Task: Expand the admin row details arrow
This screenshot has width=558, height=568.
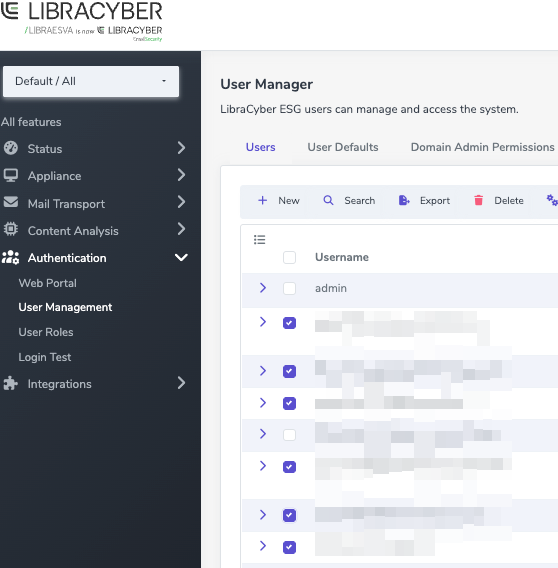Action: tap(263, 288)
